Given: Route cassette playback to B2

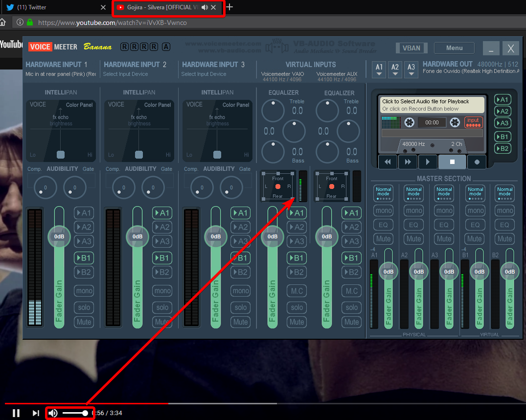Looking at the screenshot, I should (x=503, y=148).
